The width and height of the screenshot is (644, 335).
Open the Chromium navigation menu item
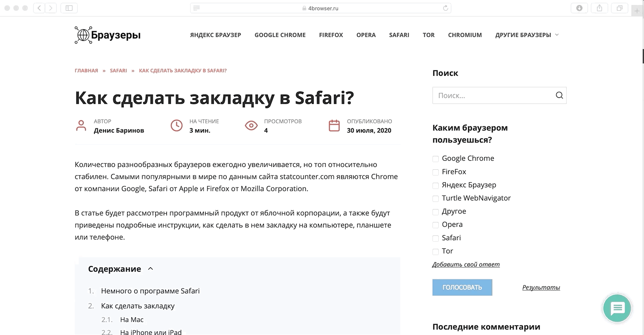[x=465, y=35]
